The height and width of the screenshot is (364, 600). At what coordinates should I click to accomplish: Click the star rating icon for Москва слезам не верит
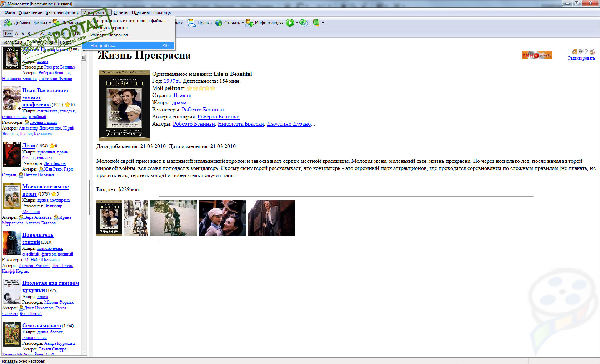[x=54, y=194]
